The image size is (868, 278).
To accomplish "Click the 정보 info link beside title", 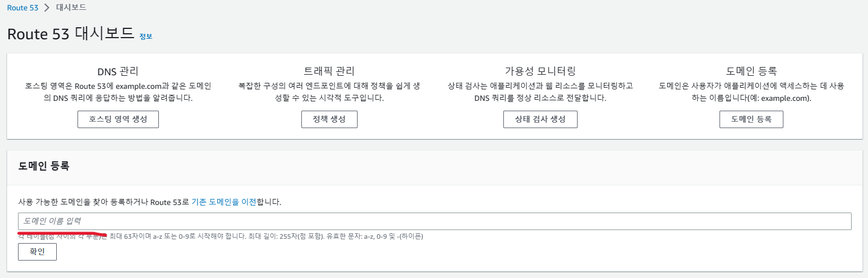I will [x=146, y=37].
